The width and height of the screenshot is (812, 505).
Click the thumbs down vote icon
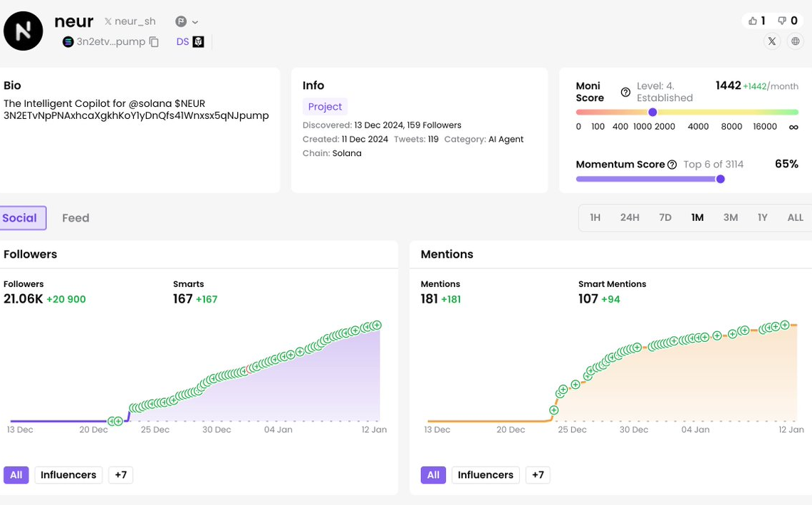[x=782, y=21]
